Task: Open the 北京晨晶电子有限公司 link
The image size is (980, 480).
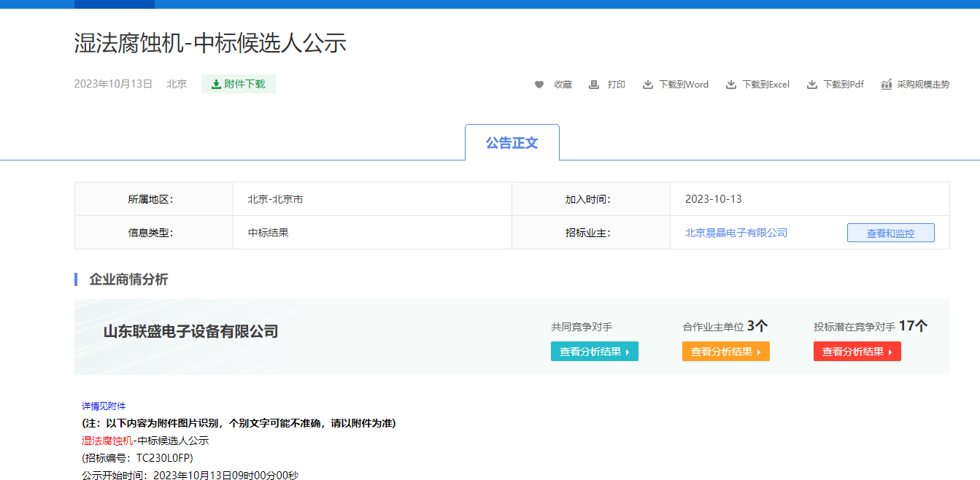Action: [736, 233]
